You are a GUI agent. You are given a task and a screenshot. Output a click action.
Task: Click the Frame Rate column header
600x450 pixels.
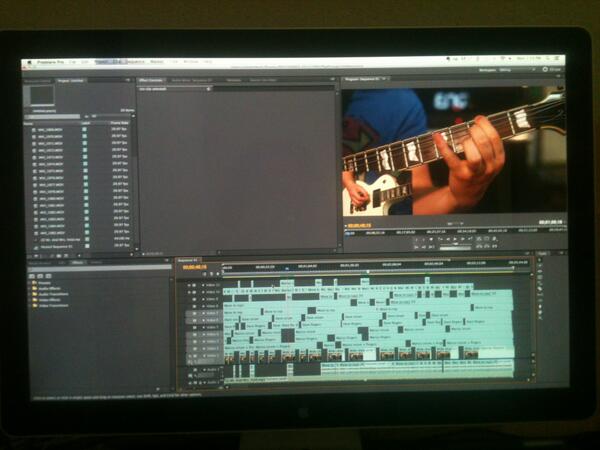click(x=119, y=123)
